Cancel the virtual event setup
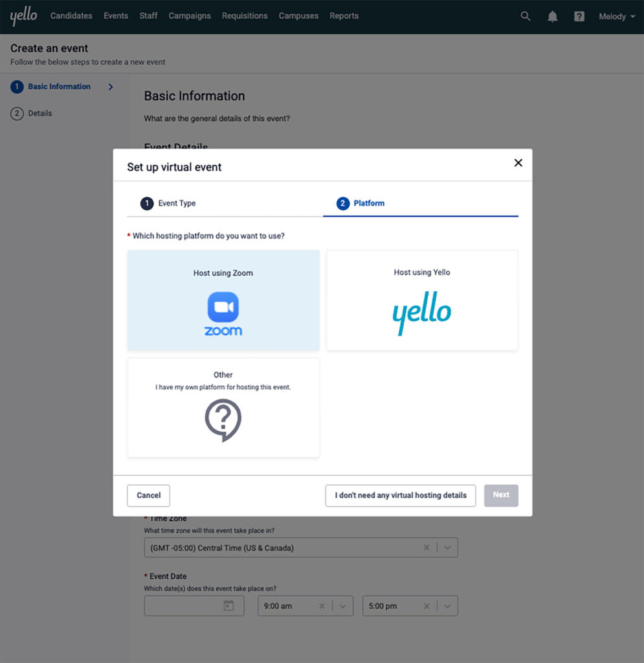 [148, 495]
